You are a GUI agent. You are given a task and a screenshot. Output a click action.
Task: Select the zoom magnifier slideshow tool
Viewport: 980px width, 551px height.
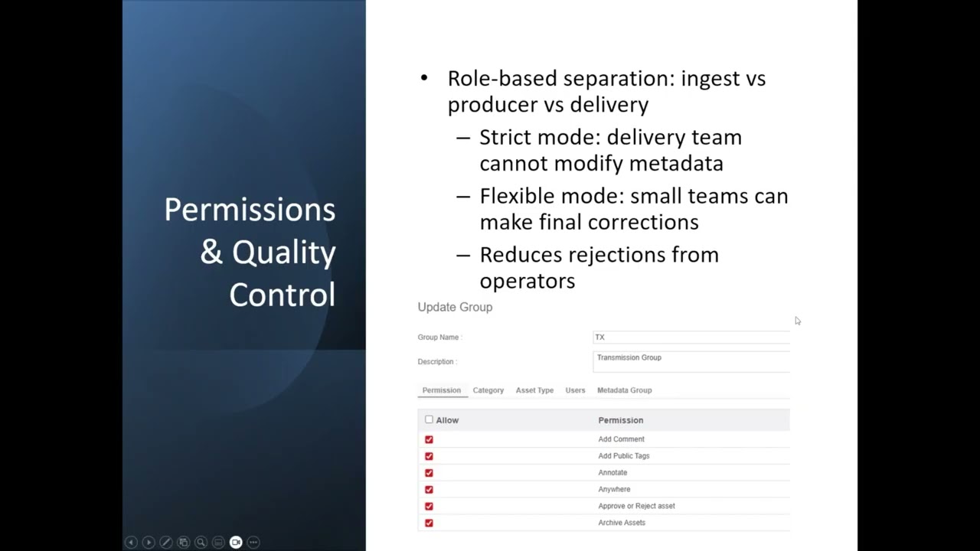201,542
